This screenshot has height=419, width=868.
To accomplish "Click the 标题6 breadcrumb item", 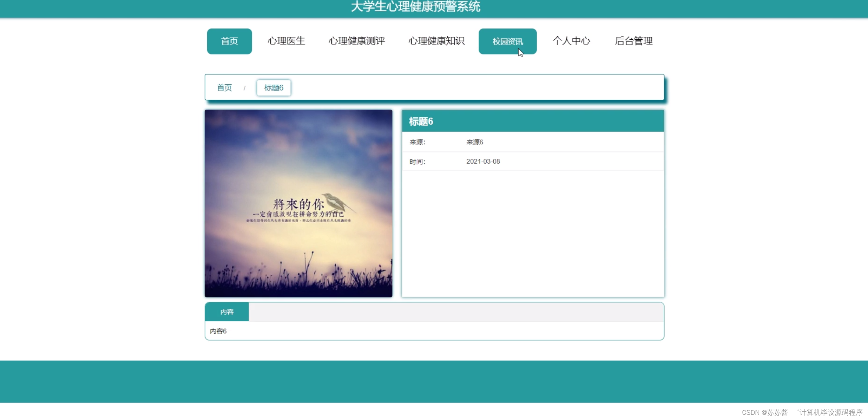I will (274, 87).
